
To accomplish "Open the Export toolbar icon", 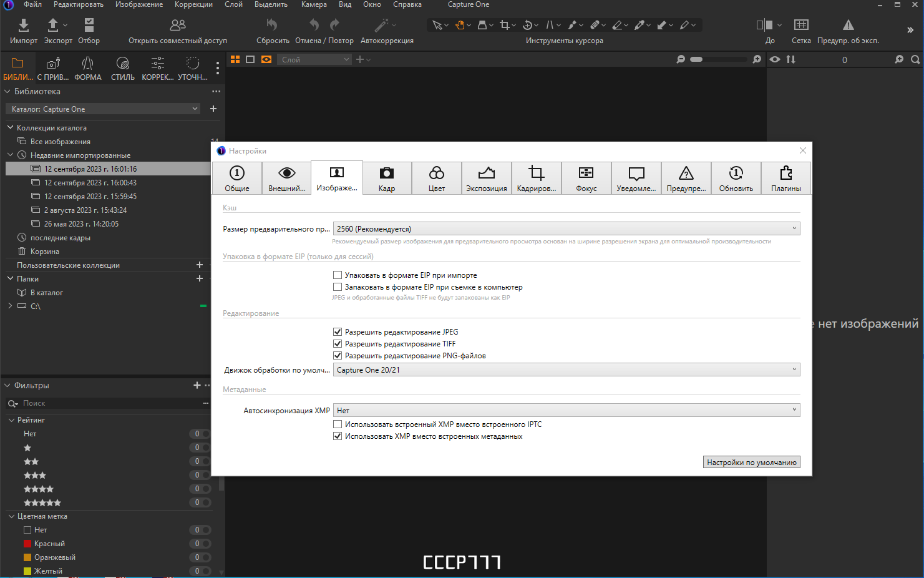I will pos(53,25).
